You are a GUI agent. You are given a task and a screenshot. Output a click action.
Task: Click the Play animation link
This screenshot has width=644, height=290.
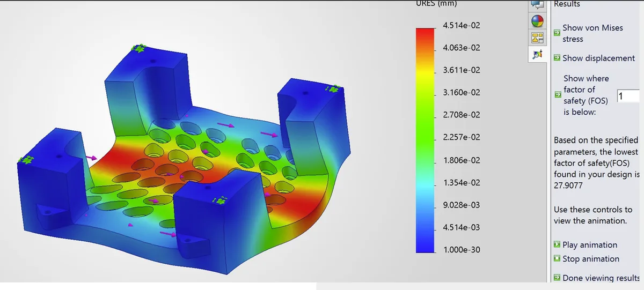tap(590, 245)
